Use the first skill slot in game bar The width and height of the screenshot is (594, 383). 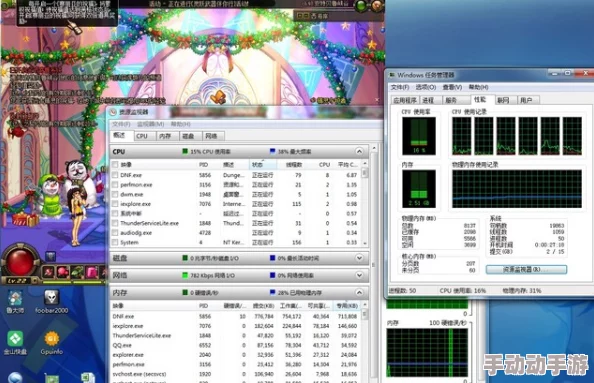click(49, 272)
